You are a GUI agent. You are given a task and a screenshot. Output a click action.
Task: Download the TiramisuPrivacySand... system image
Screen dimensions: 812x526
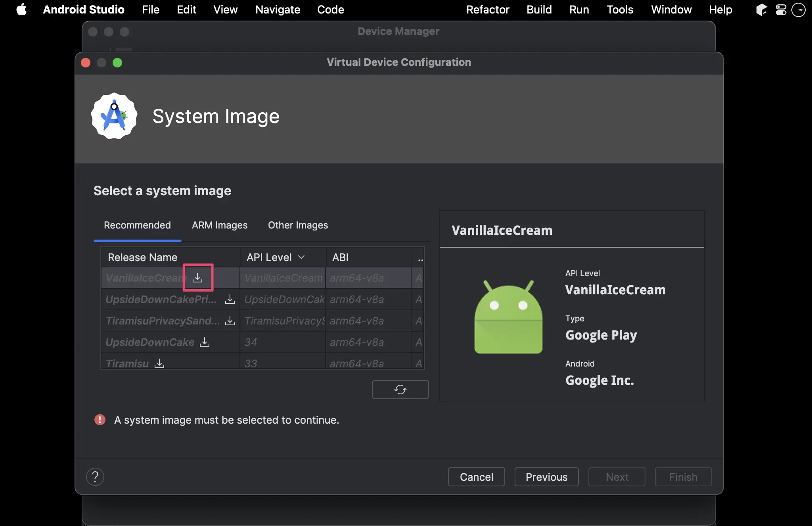tap(230, 321)
